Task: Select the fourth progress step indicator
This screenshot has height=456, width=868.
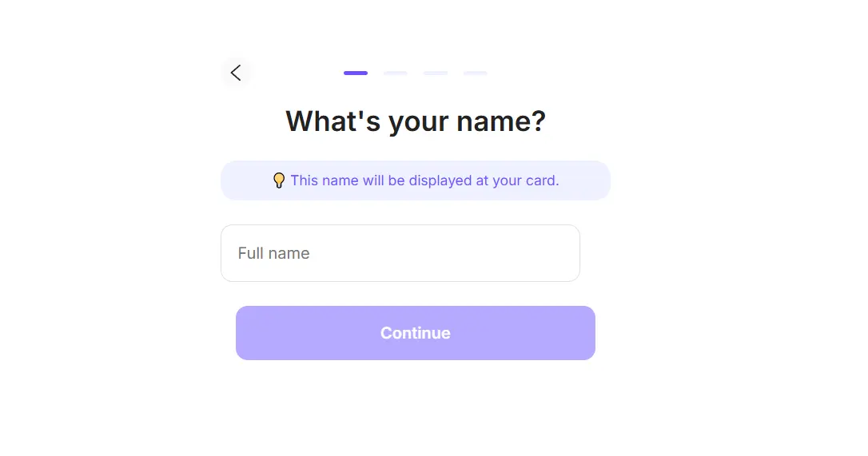Action: click(475, 73)
